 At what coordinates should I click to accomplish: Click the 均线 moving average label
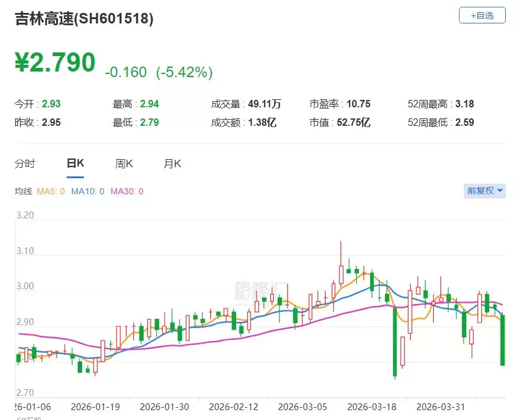point(25,191)
